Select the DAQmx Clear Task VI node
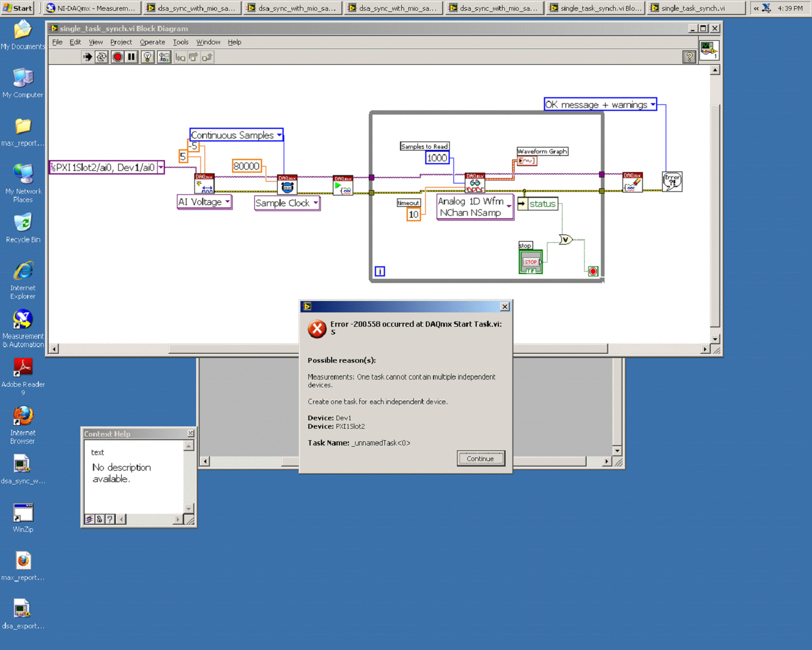Viewport: 812px width, 650px height. [x=632, y=182]
